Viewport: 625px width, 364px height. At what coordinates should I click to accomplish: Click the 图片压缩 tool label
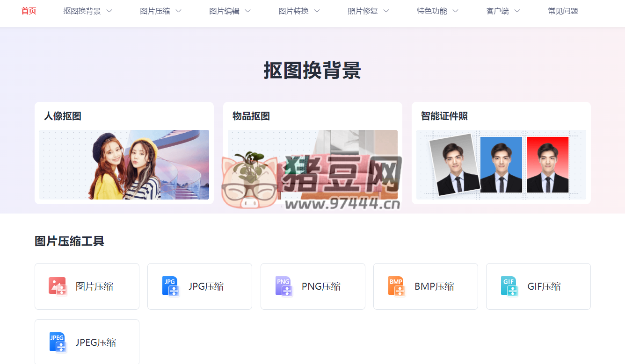click(94, 286)
